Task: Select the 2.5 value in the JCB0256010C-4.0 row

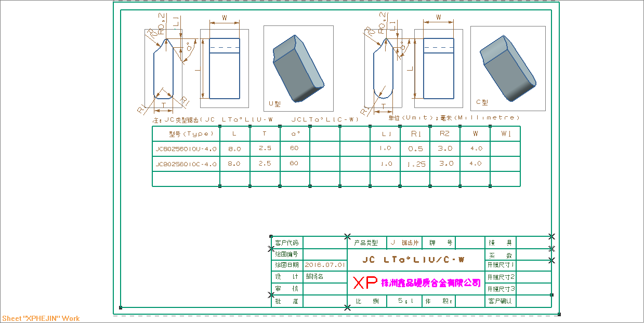Action: [x=265, y=164]
